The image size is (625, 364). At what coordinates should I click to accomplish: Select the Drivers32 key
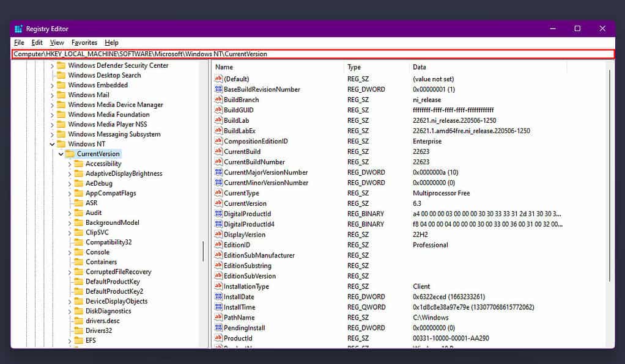coord(98,330)
